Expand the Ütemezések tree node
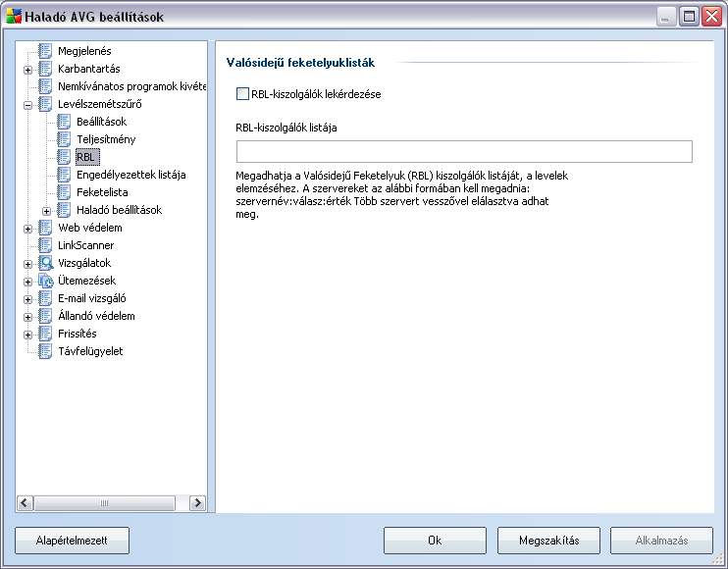Image resolution: width=728 pixels, height=569 pixels. click(27, 282)
